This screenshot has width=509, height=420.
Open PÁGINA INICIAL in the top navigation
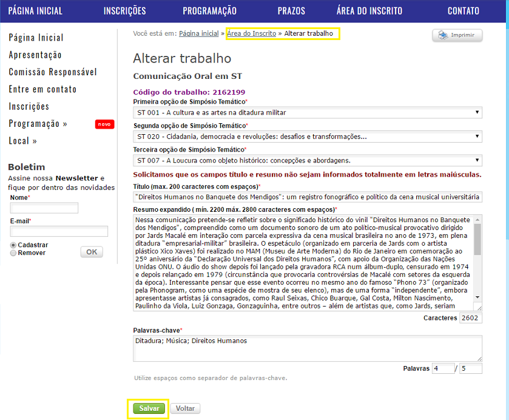(x=35, y=11)
